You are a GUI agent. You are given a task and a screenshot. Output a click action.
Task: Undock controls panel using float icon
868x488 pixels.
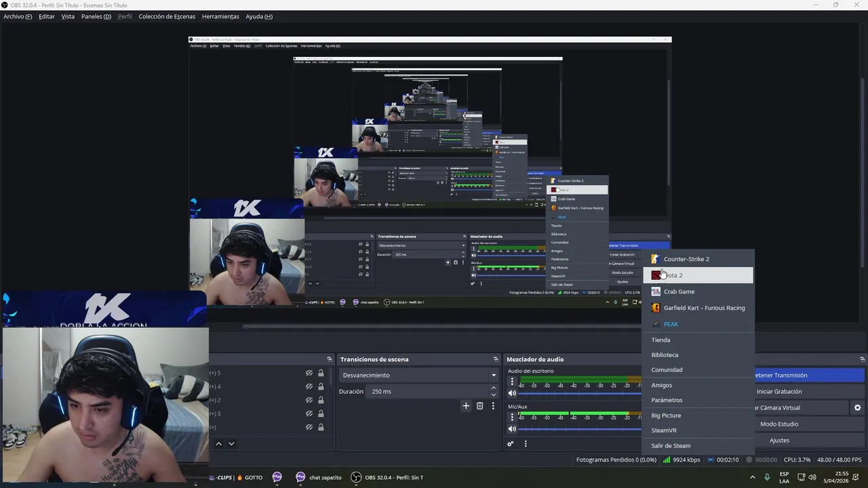coord(863,359)
